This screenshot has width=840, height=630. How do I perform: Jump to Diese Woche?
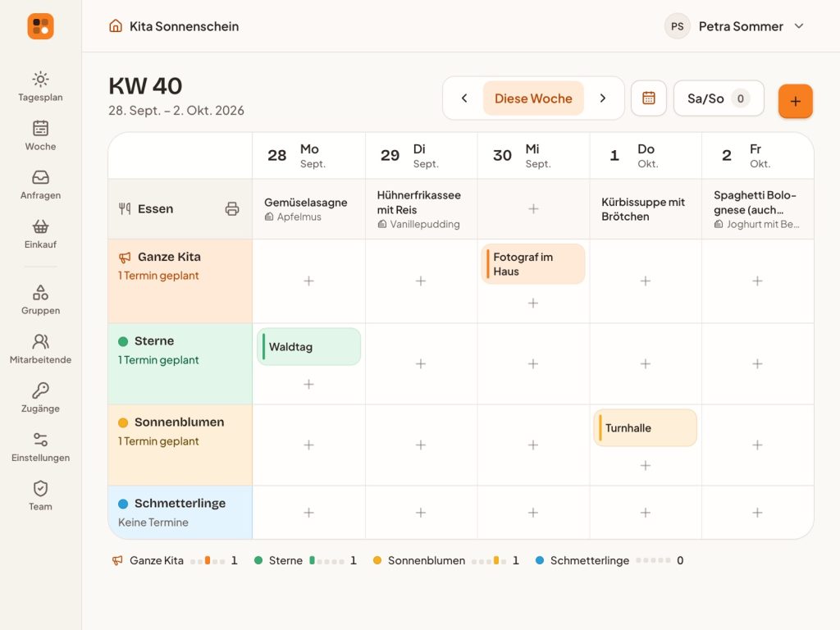pos(533,98)
